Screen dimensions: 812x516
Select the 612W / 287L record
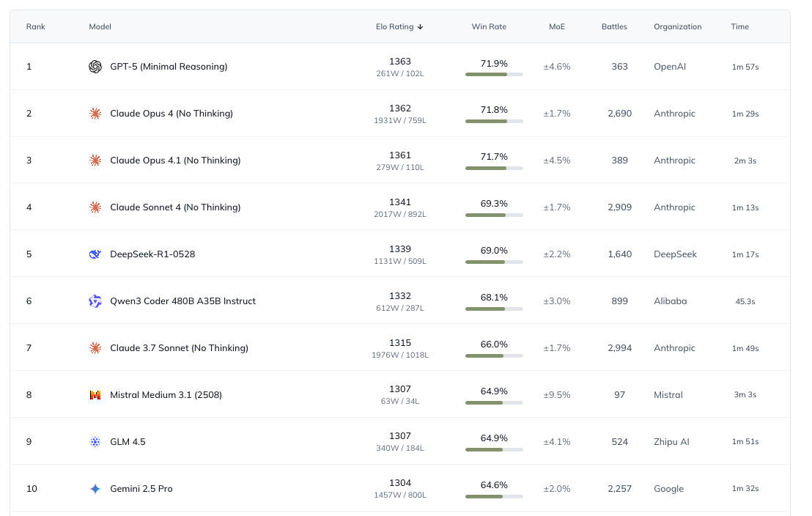[x=400, y=309]
